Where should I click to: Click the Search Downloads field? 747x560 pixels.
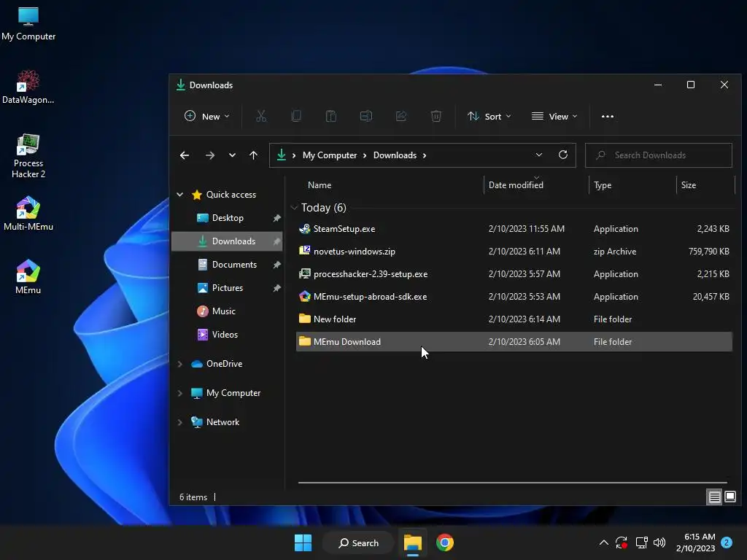click(659, 155)
